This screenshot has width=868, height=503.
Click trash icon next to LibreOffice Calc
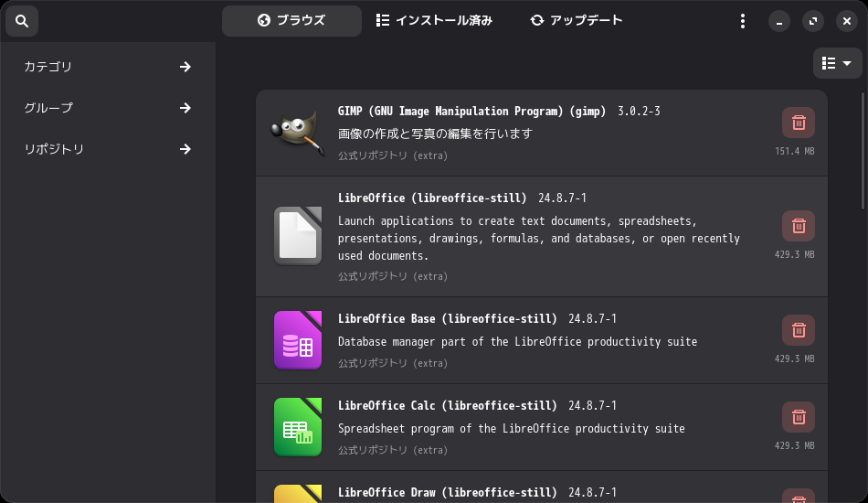[x=798, y=417]
